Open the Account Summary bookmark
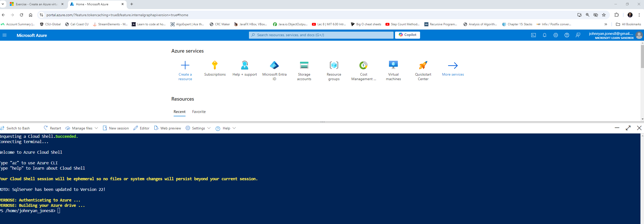Image resolution: width=644 pixels, height=224 pixels. point(18,24)
